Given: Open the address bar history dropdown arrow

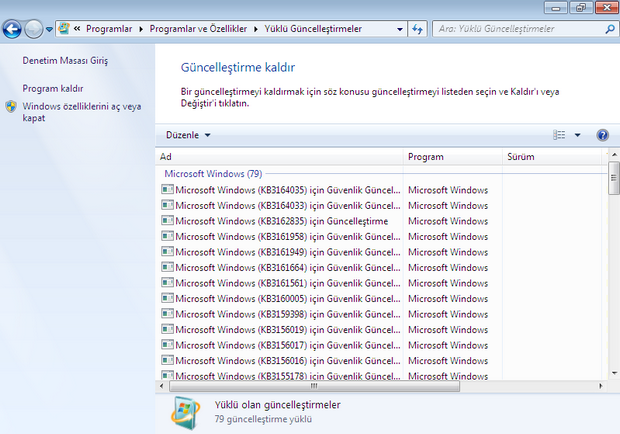Looking at the screenshot, I should tap(398, 29).
